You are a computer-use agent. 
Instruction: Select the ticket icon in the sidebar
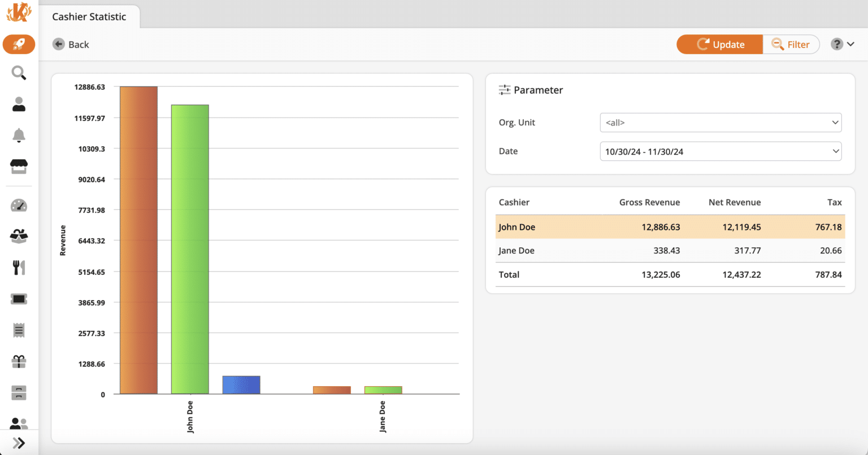[19, 298]
